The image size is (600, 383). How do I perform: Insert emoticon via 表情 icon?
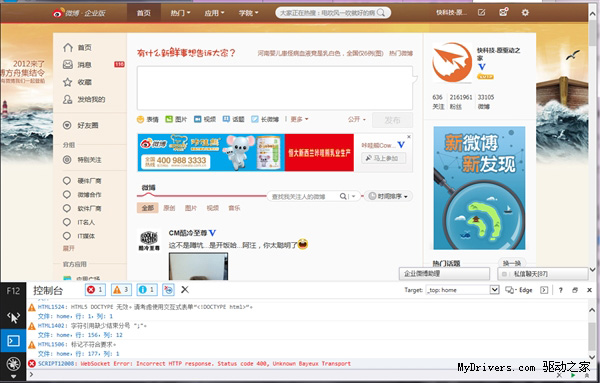tap(148, 119)
